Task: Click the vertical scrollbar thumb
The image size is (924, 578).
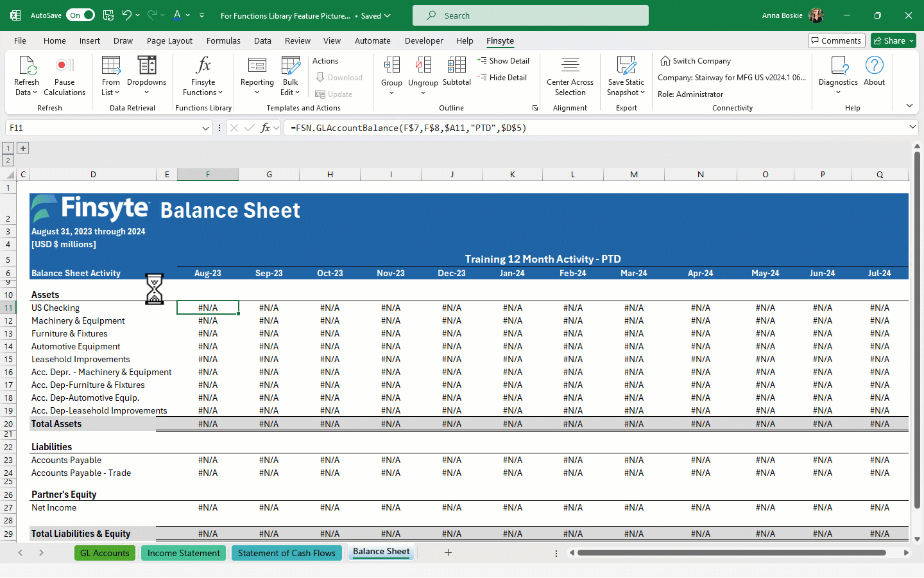Action: [x=917, y=330]
